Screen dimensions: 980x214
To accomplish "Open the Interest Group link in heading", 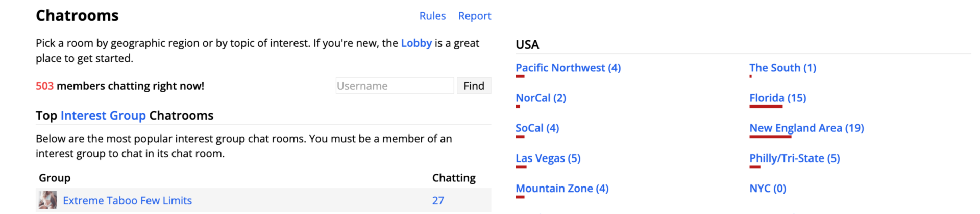I will click(103, 116).
